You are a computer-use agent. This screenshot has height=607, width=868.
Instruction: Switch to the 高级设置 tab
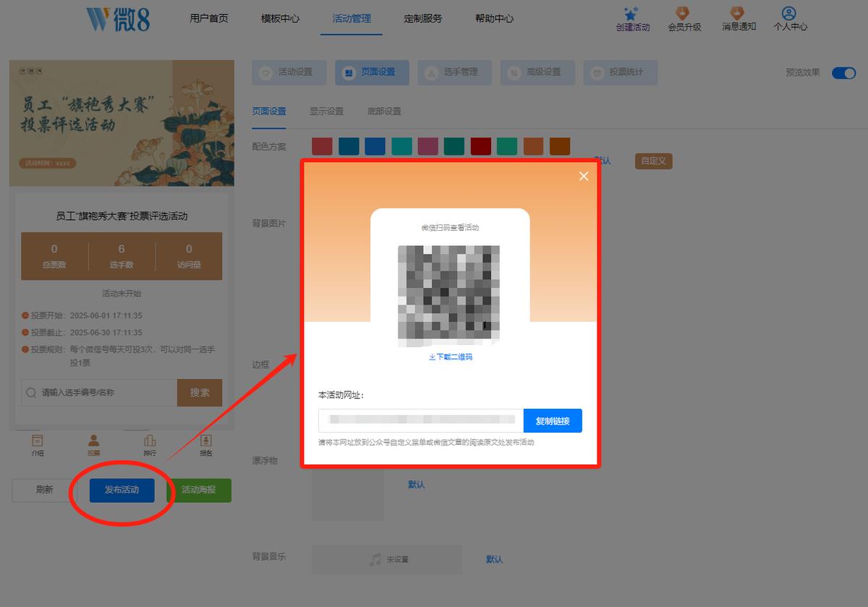(x=537, y=72)
